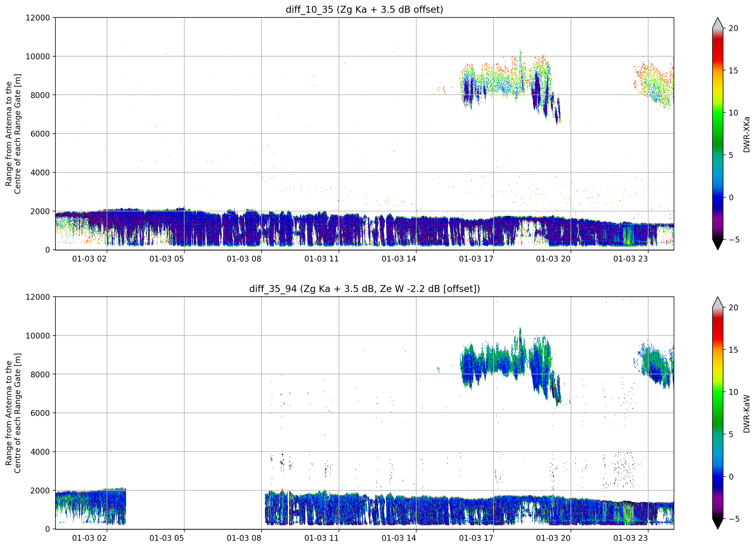Screen dimensions: 756x548
Task: Click the top plot y-axis Range label
Action: [x=13, y=134]
